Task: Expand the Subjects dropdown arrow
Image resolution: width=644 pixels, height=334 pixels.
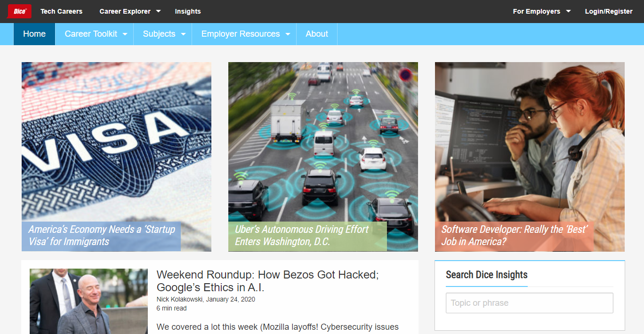Action: tap(183, 34)
